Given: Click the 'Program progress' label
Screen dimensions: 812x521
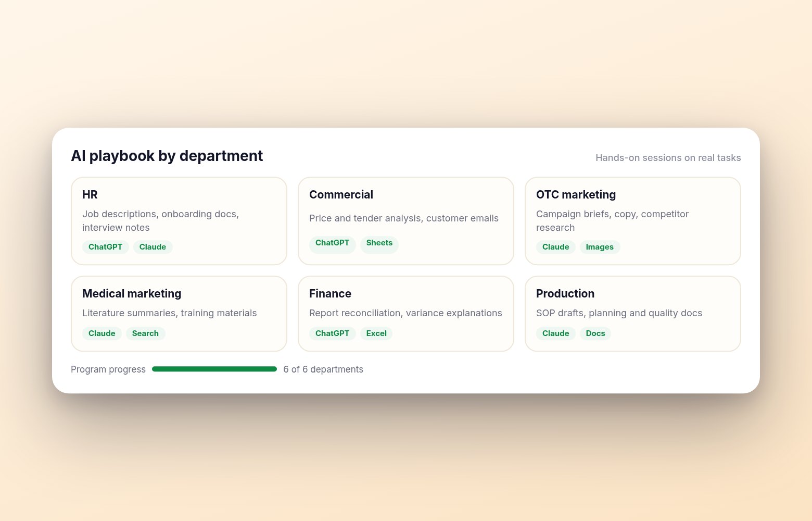Looking at the screenshot, I should coord(108,369).
